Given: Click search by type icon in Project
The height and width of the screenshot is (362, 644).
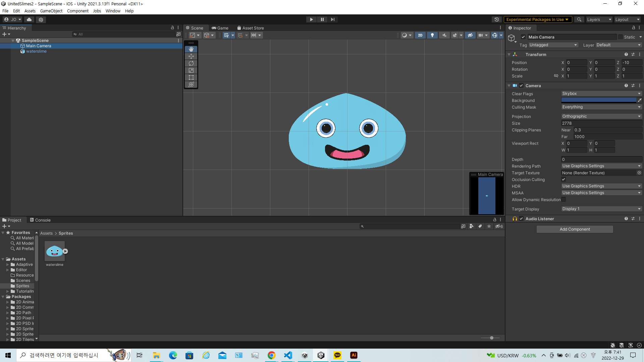Looking at the screenshot, I should coord(472,226).
